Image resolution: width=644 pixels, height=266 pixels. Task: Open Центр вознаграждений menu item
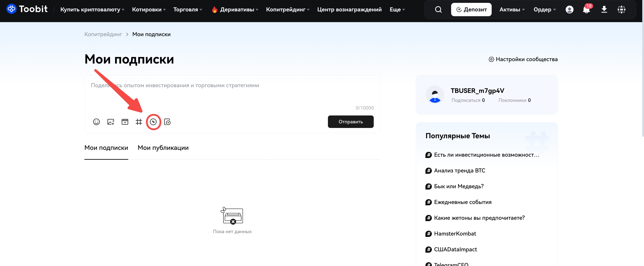(349, 9)
